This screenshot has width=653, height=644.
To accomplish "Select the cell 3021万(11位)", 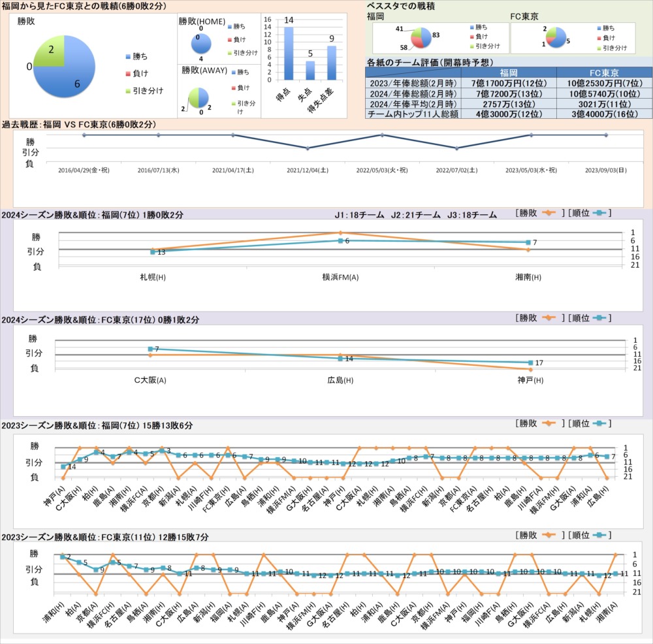I will [604, 104].
